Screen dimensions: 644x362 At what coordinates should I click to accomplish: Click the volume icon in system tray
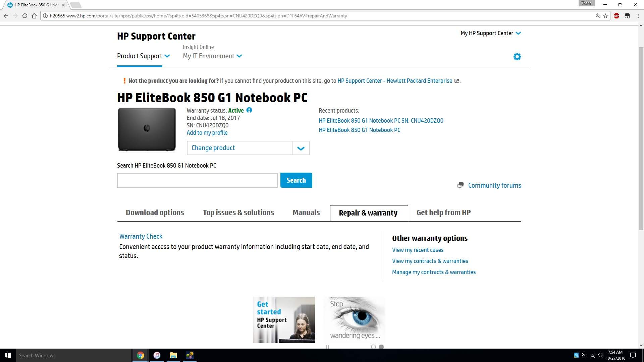600,355
